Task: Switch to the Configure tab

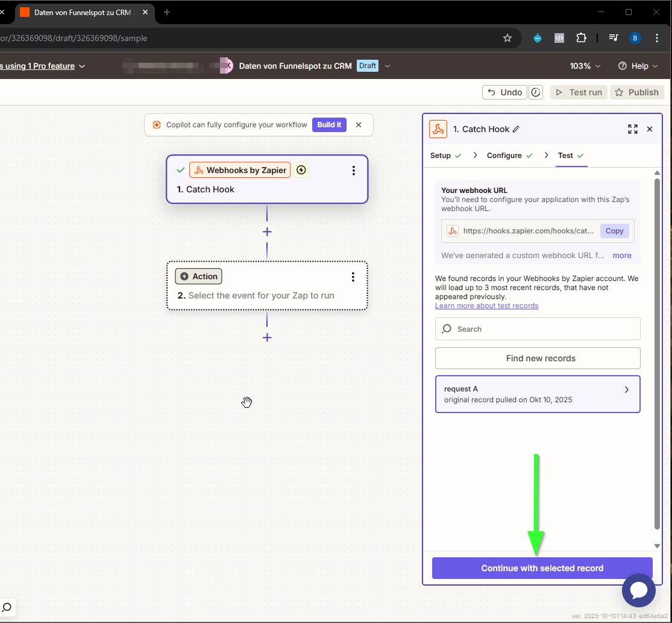Action: point(509,156)
